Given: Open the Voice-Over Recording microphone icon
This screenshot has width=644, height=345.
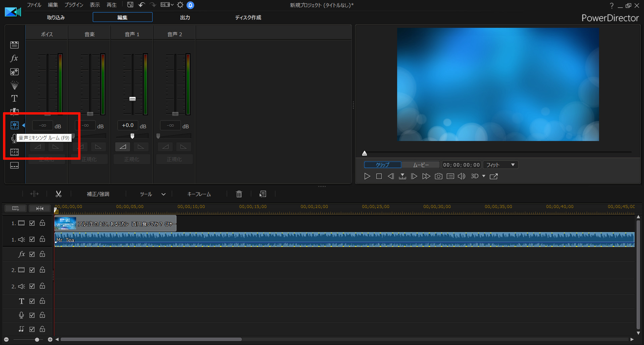Looking at the screenshot, I should point(14,138).
